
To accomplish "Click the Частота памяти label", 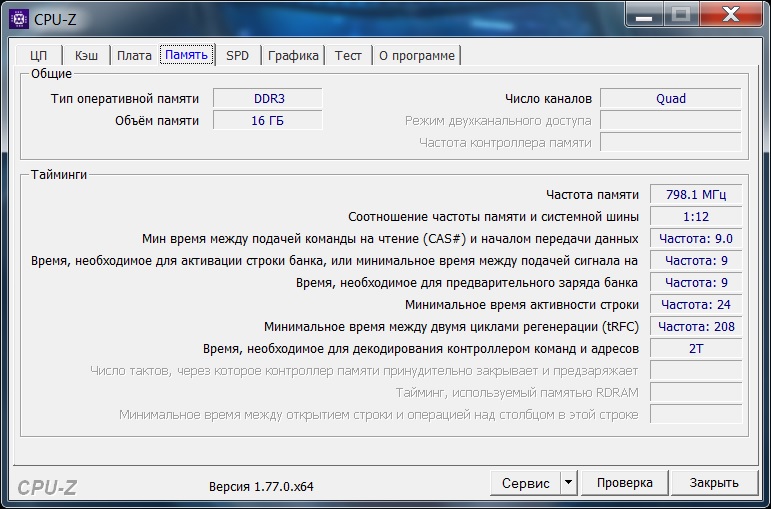I will pos(592,195).
